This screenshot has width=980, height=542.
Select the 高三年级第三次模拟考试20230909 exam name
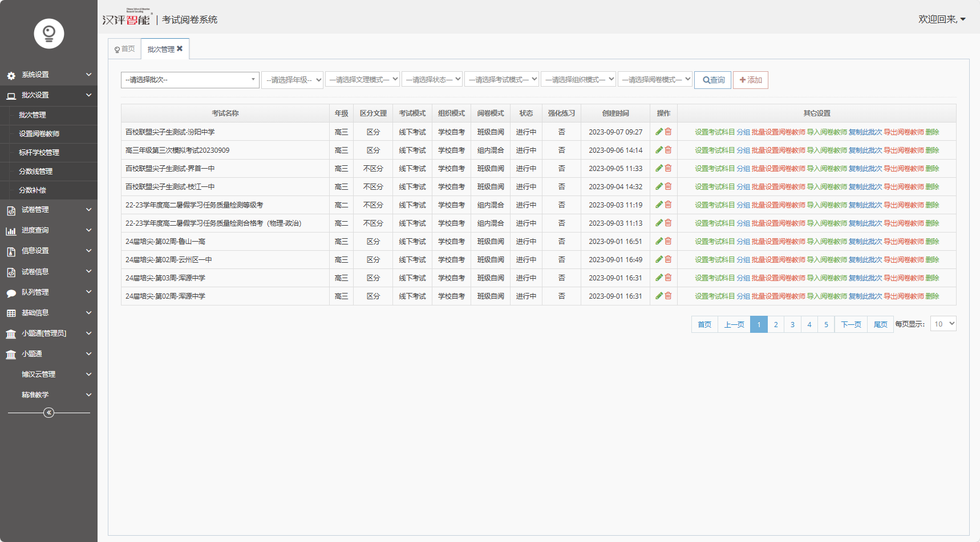click(x=177, y=150)
